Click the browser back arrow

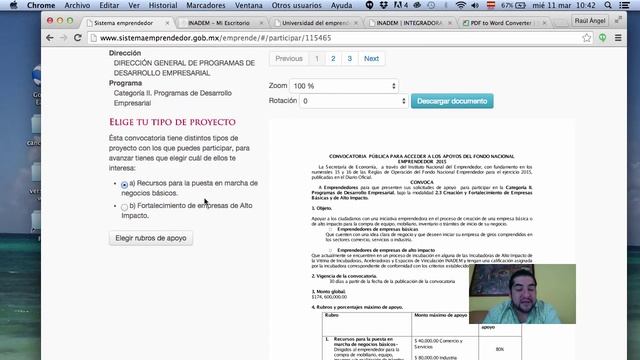tap(50, 38)
